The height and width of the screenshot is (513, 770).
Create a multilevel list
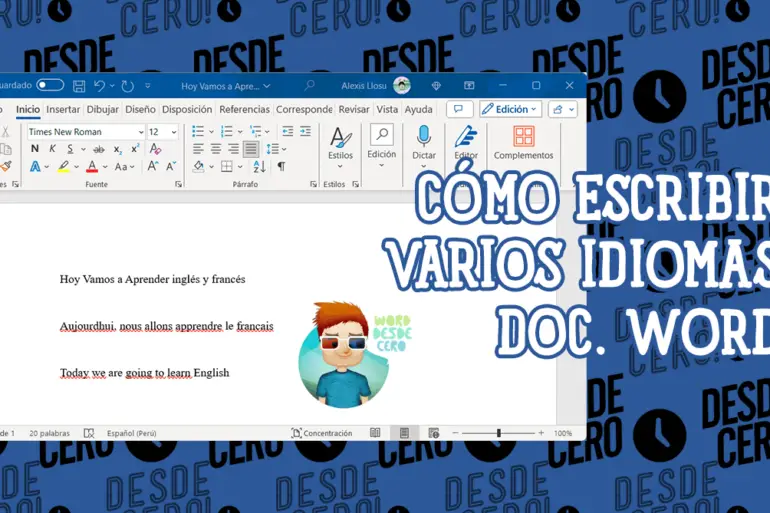255,131
